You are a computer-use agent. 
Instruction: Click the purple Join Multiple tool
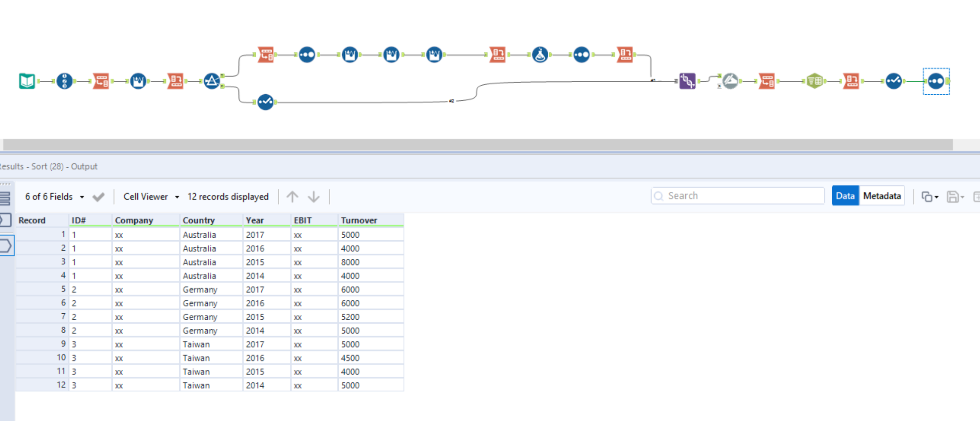coord(688,81)
